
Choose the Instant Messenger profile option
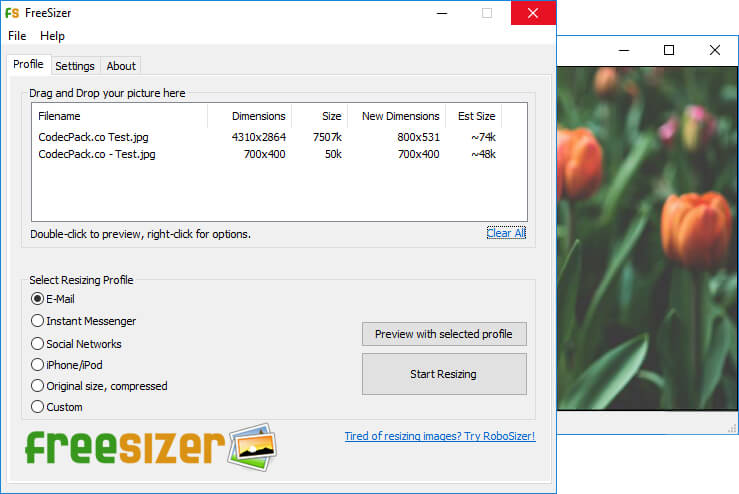[38, 321]
